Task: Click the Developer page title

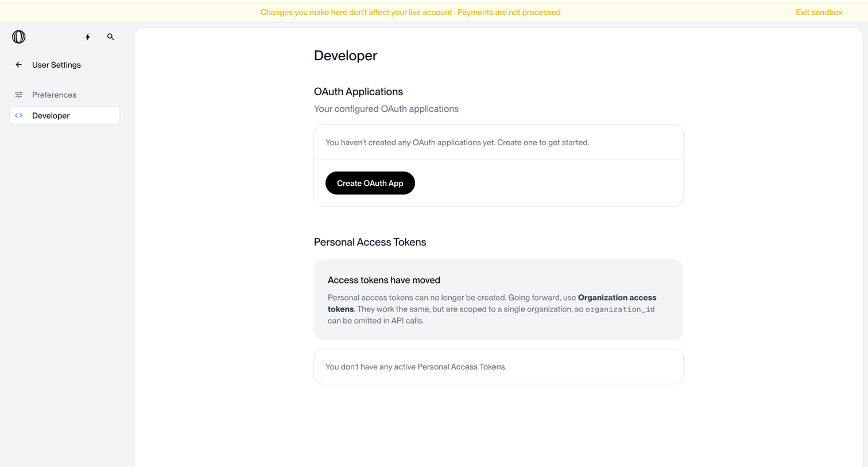Action: point(346,56)
